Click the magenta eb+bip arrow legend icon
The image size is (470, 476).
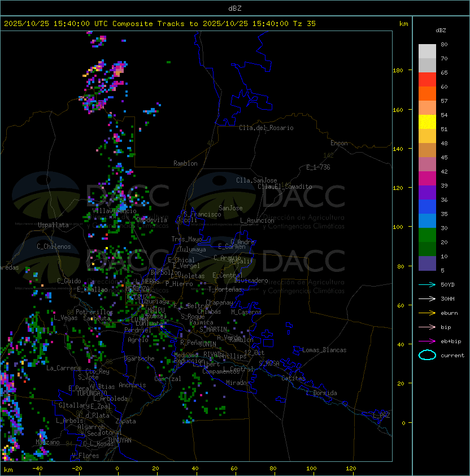427,341
